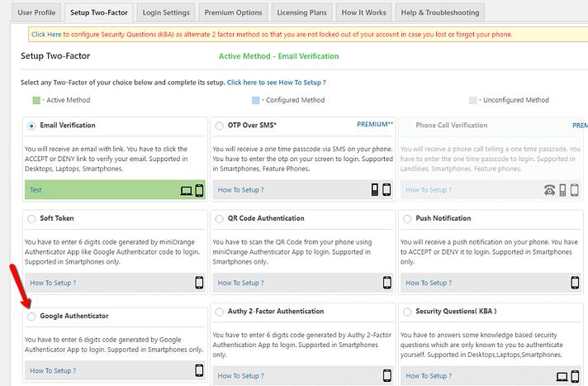Screen dimensions: 588x386
Task: Click the 'Click Here' KBA configuration link
Action: click(48, 35)
